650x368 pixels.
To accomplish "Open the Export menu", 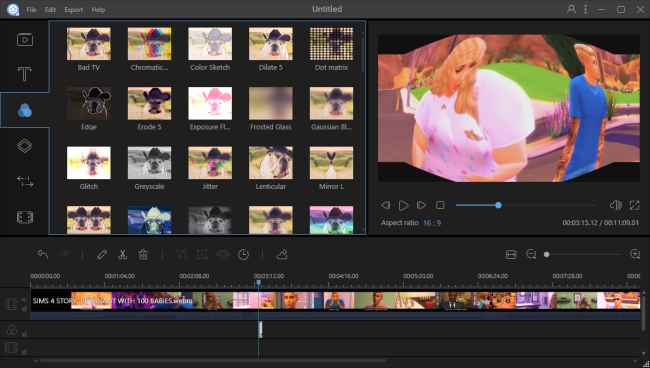I will (73, 10).
